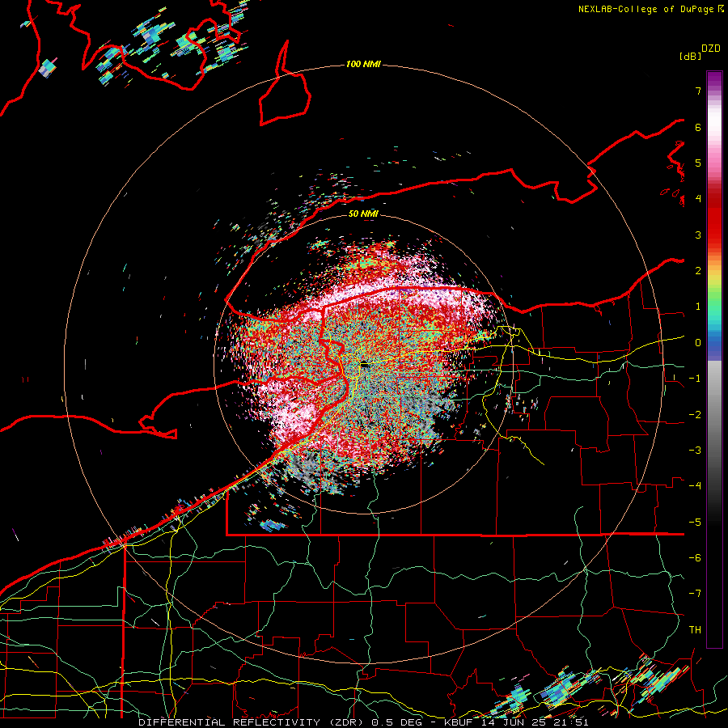
Task: Click the -4 value on color scale
Action: coord(695,486)
